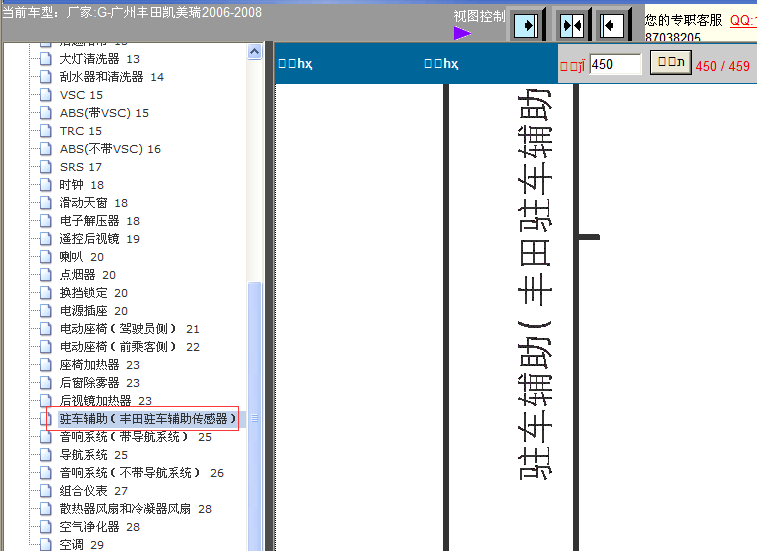Select 驻车辅助(丰田驻车辅助传感器) entry
This screenshot has height=551, width=757.
tap(148, 419)
